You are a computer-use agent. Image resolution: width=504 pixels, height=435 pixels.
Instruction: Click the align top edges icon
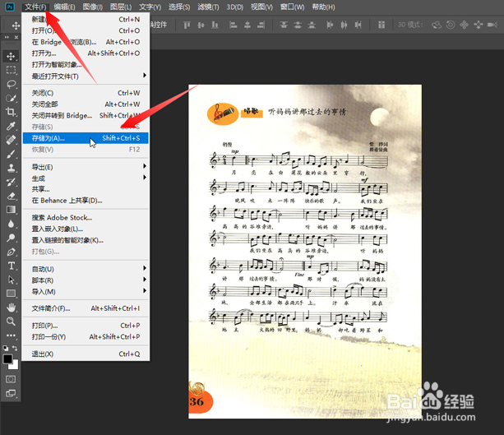[187, 25]
